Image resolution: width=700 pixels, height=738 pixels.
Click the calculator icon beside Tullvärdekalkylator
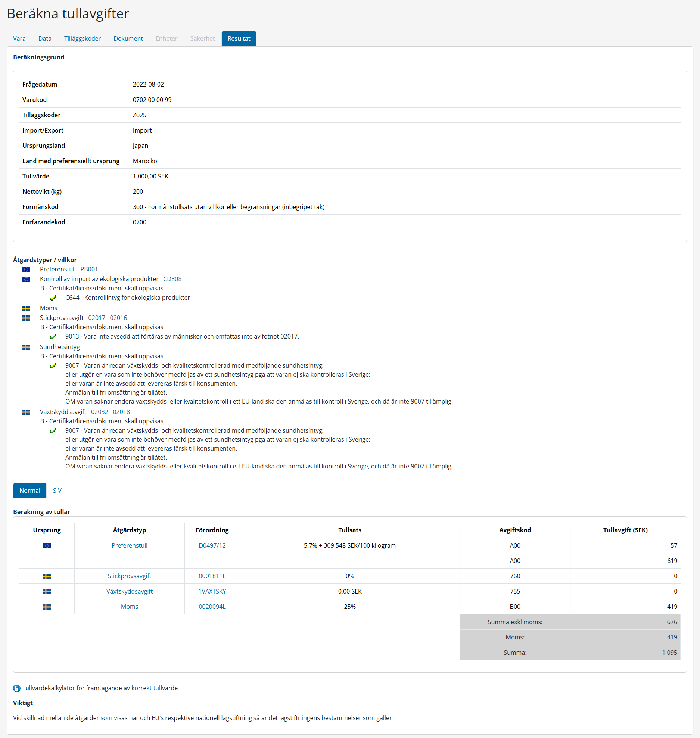pos(17,688)
